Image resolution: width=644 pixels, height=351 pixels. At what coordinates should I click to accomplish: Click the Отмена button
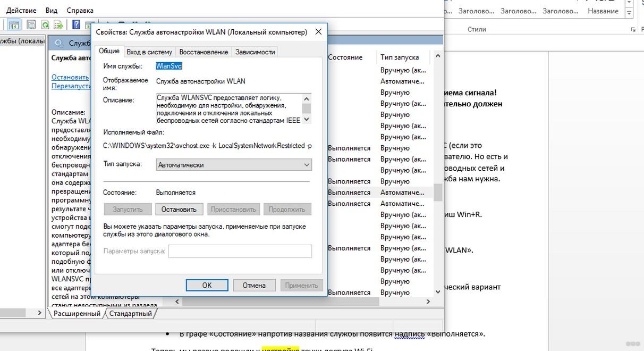tap(254, 285)
